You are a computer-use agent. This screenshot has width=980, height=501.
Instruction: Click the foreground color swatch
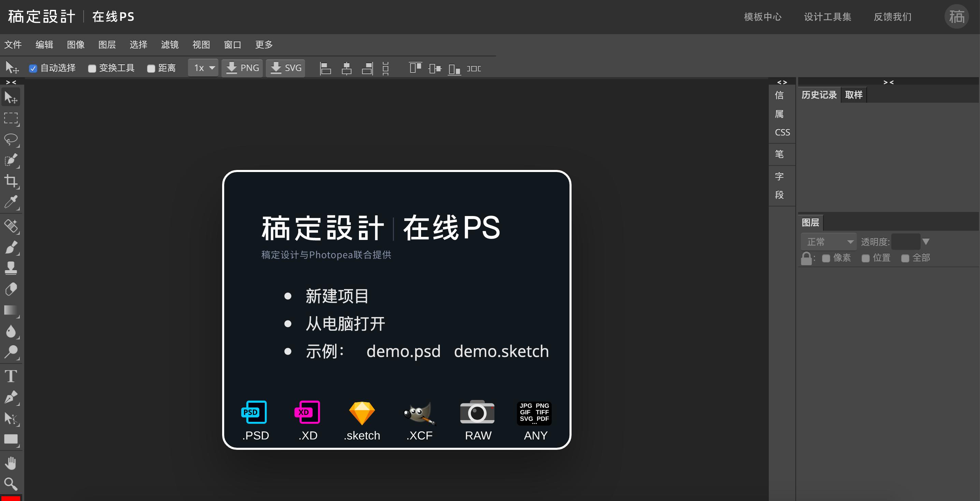click(x=11, y=498)
